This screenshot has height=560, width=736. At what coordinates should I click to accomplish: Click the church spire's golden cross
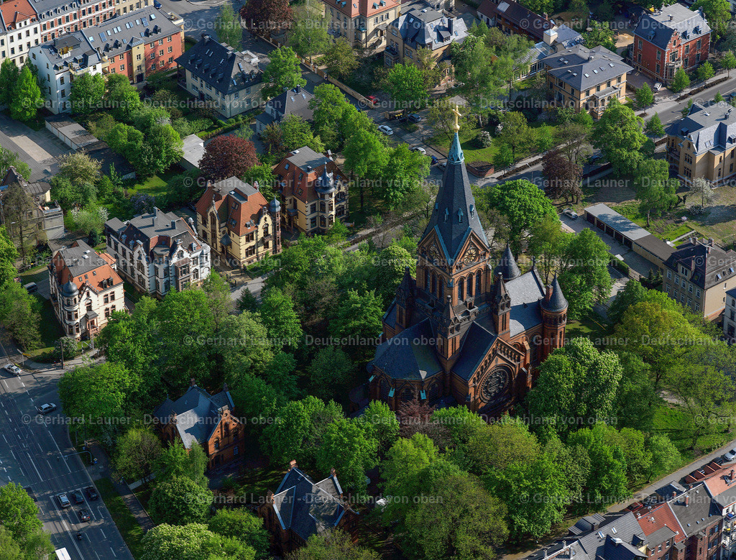(457, 115)
